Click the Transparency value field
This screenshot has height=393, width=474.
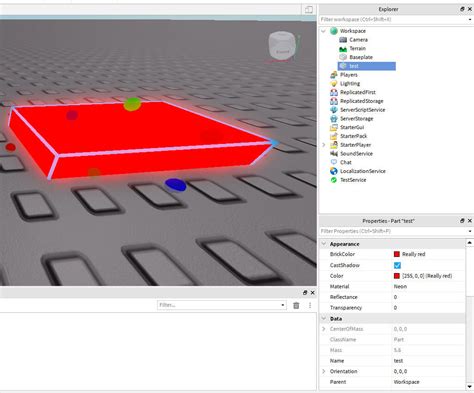[x=429, y=308]
